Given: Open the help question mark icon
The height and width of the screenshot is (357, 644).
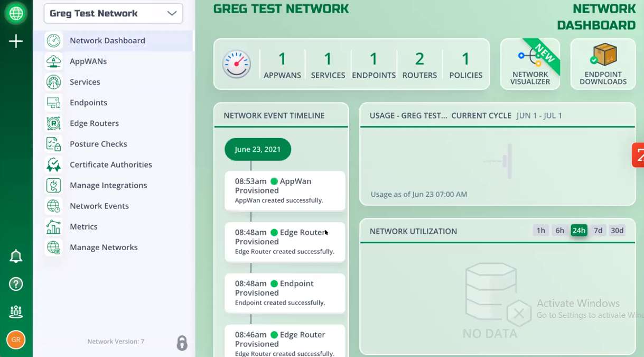Looking at the screenshot, I should [x=16, y=284].
